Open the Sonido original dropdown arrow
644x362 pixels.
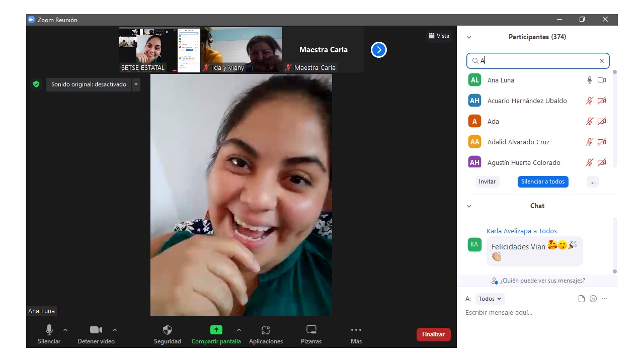tap(136, 84)
